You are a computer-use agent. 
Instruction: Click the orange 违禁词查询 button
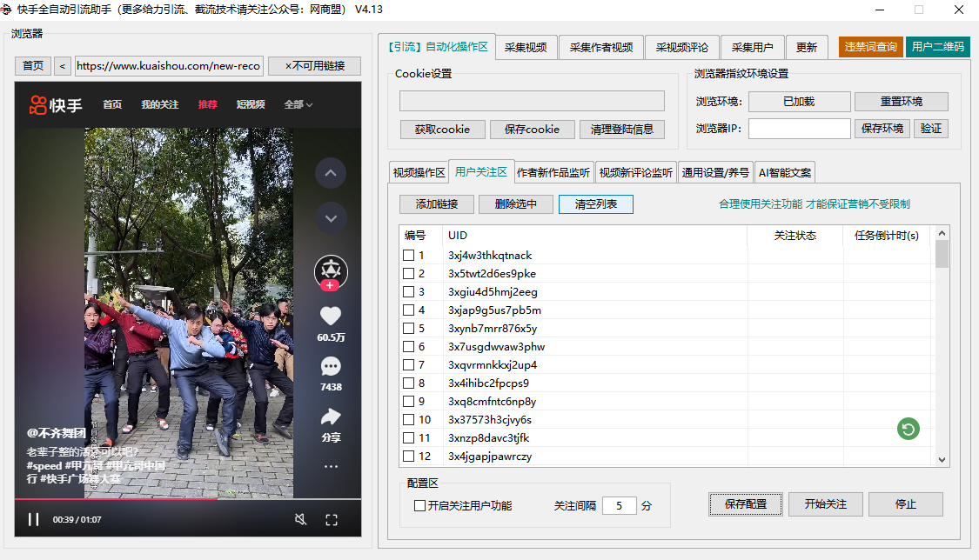pos(870,47)
